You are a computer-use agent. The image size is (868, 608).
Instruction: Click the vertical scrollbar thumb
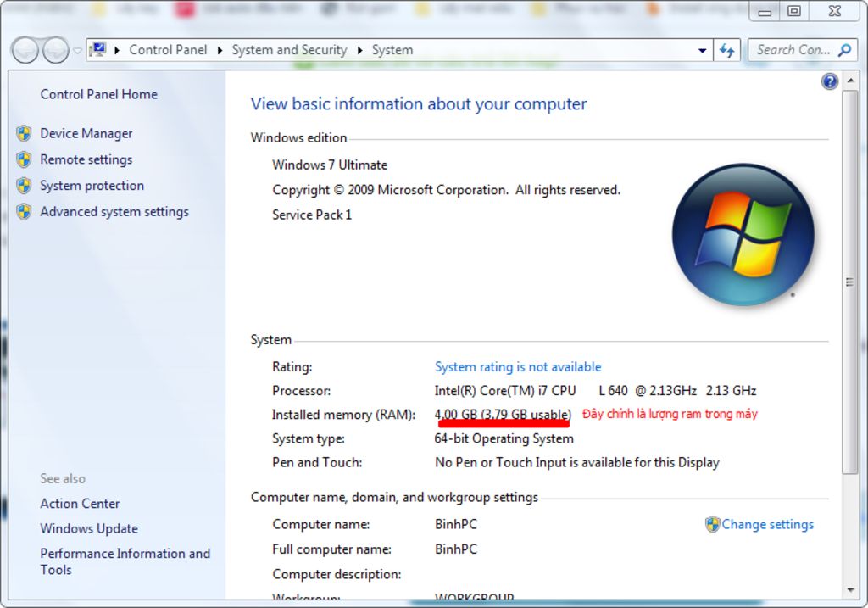click(x=849, y=282)
